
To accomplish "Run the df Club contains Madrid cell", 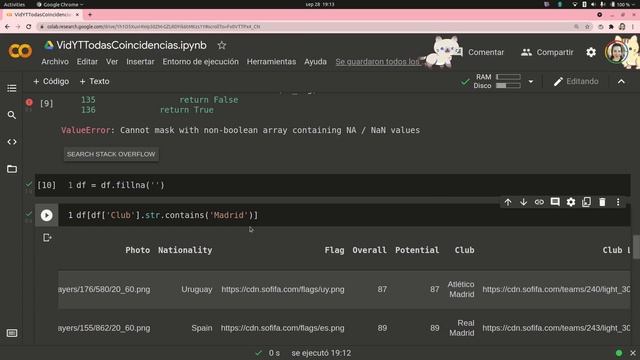I will coord(47,215).
